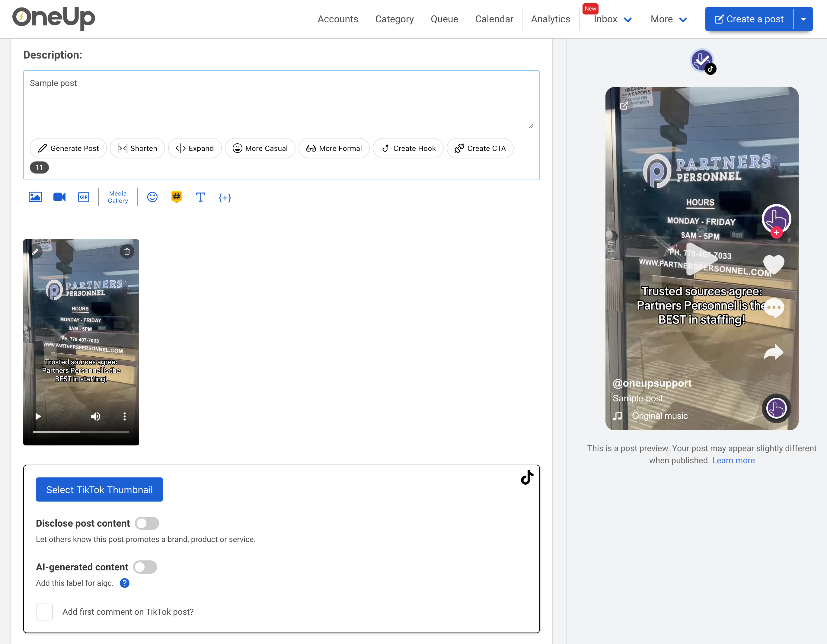The height and width of the screenshot is (644, 827).
Task: Go to the Calendar menu item
Action: coord(494,19)
